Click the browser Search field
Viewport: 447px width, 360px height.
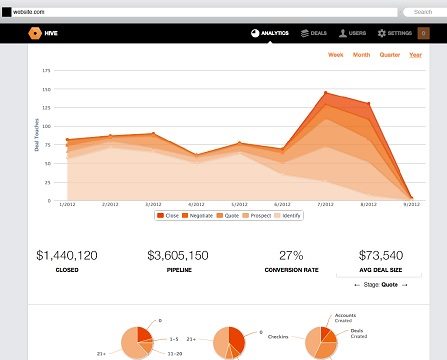(x=425, y=12)
